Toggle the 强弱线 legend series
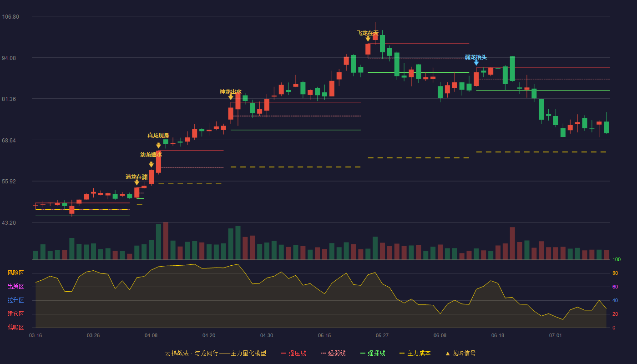The width and height of the screenshot is (637, 364). coord(333,353)
